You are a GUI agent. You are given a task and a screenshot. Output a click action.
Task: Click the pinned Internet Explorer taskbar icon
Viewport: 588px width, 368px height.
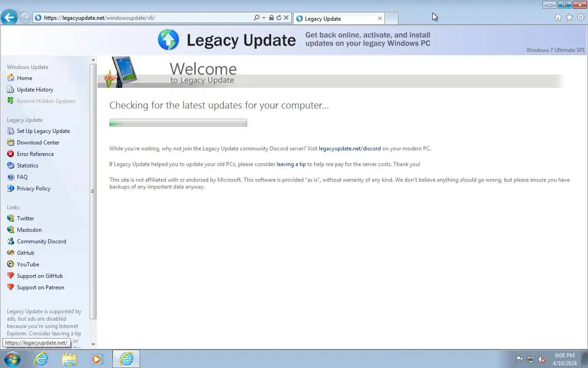41,359
